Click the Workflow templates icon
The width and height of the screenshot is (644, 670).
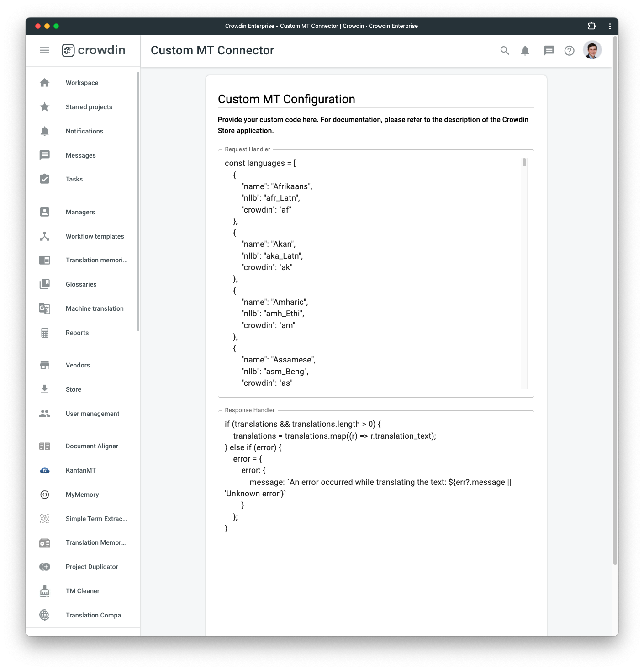click(x=45, y=236)
